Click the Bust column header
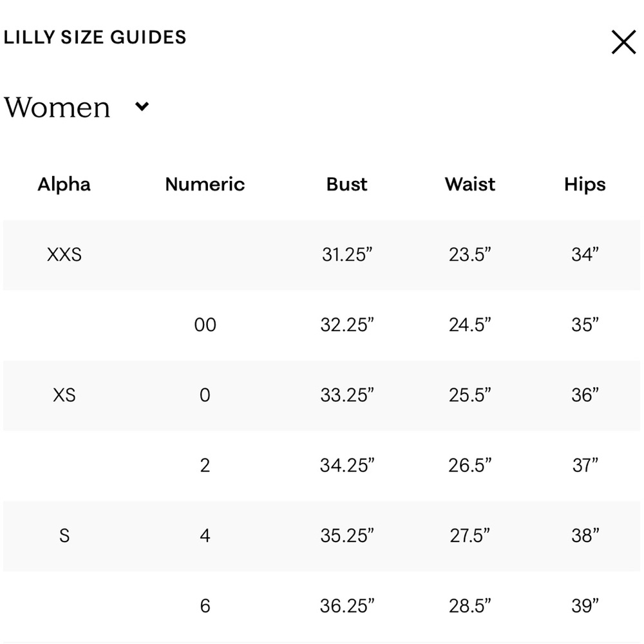The height and width of the screenshot is (644, 644). [347, 184]
